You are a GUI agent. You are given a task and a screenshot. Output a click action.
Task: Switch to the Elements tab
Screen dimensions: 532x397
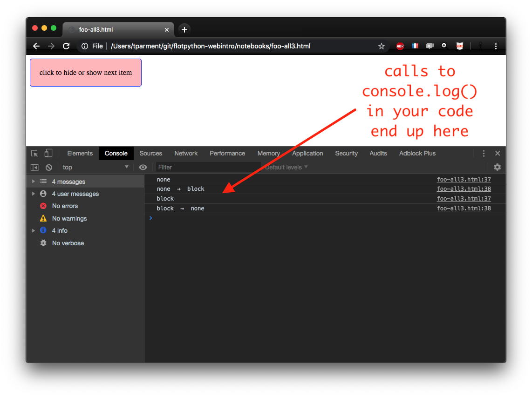80,154
